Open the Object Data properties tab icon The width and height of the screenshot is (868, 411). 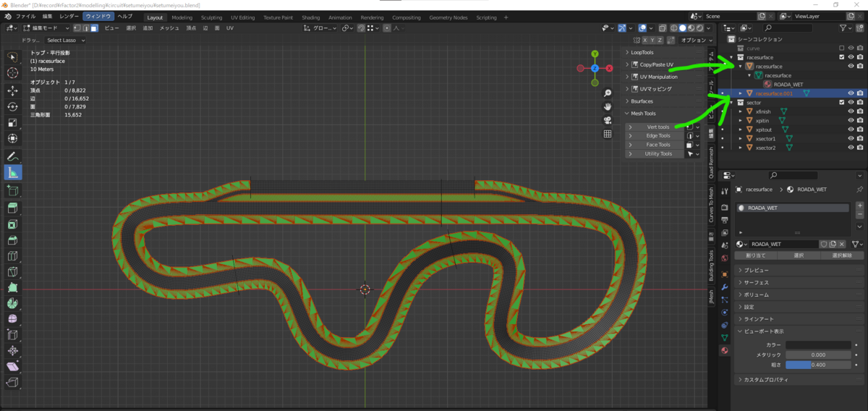[724, 337]
